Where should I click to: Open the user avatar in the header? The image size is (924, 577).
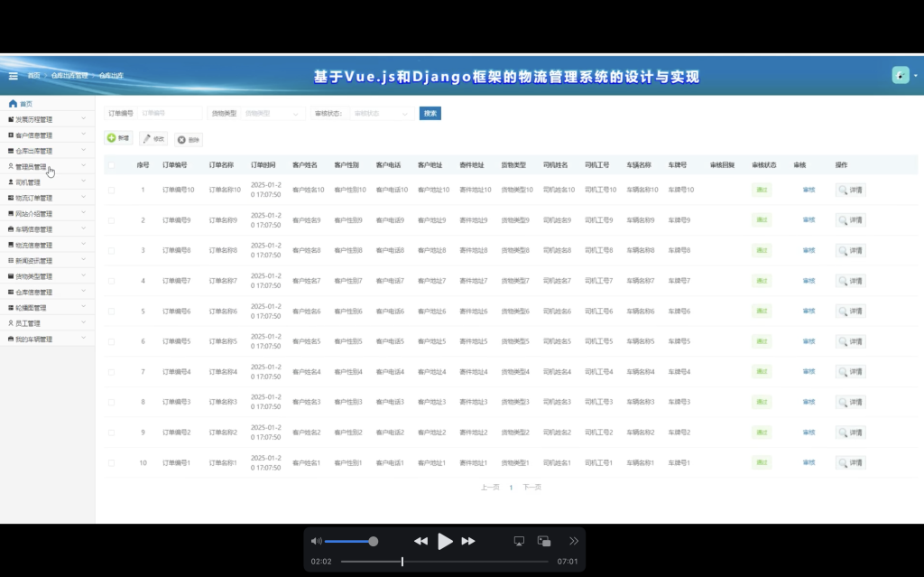point(901,75)
